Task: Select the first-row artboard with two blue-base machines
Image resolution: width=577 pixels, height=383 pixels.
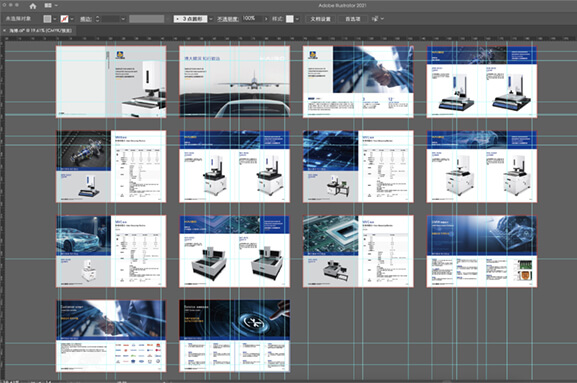Action: tap(482, 82)
